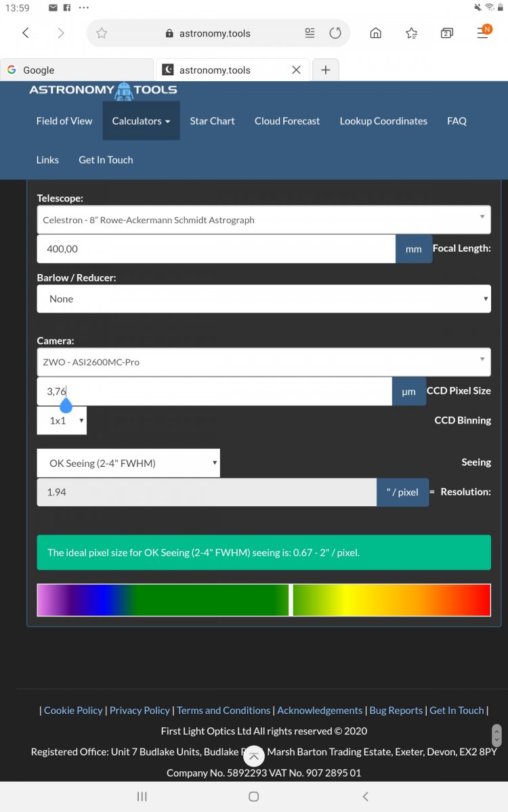Viewport: 508px width, 812px height.
Task: Open the Privacy Policy link
Action: 140,710
